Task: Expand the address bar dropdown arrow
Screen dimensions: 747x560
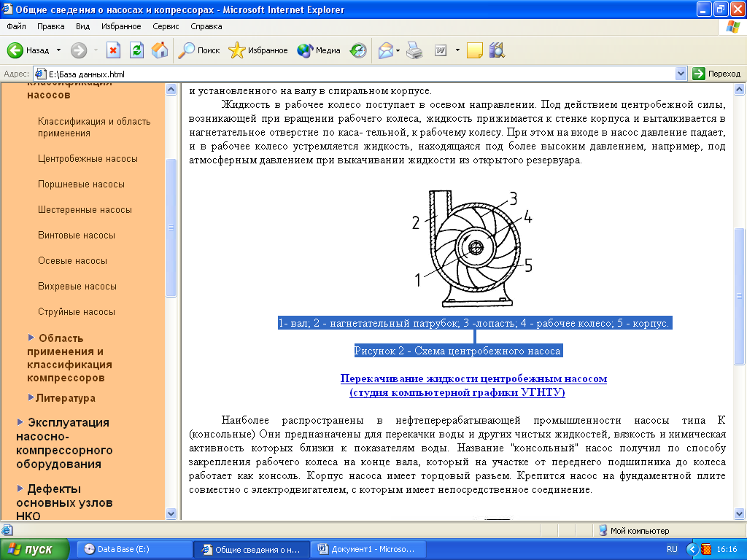Action: pos(681,74)
